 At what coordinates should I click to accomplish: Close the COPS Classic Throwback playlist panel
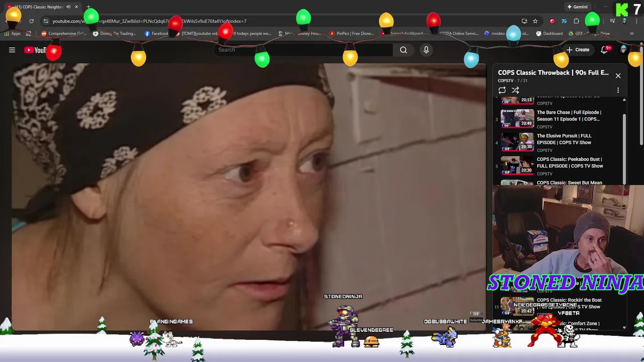coord(618,76)
